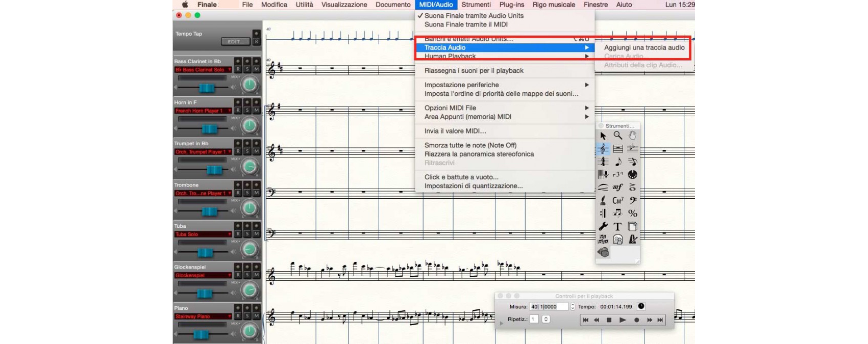Image resolution: width=868 pixels, height=344 pixels.
Task: Click the EDIT button in Tempo Tap
Action: tap(234, 42)
